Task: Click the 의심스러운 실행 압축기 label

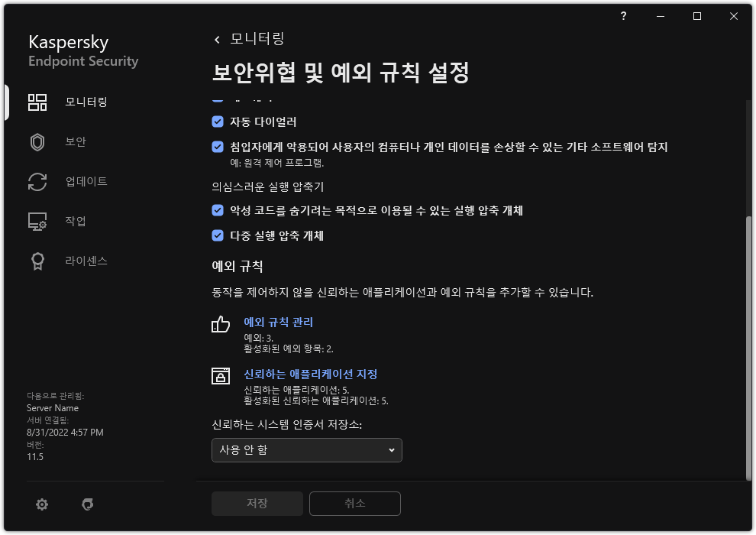Action: (267, 186)
